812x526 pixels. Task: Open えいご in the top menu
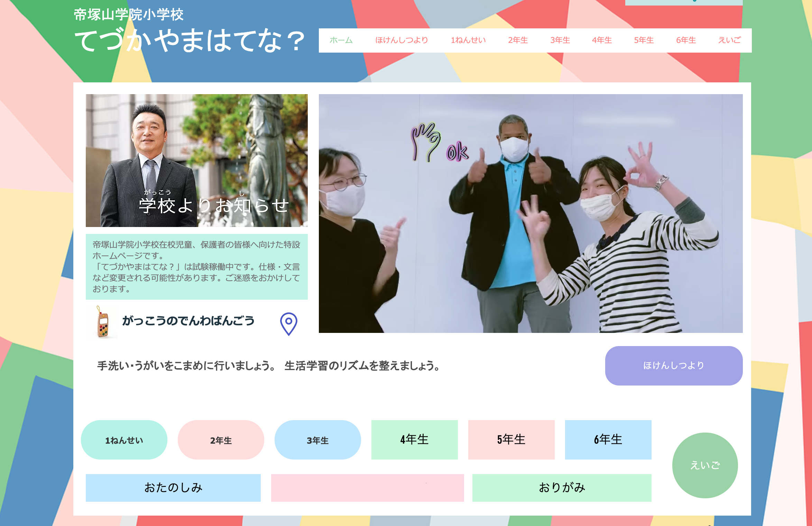pyautogui.click(x=729, y=40)
